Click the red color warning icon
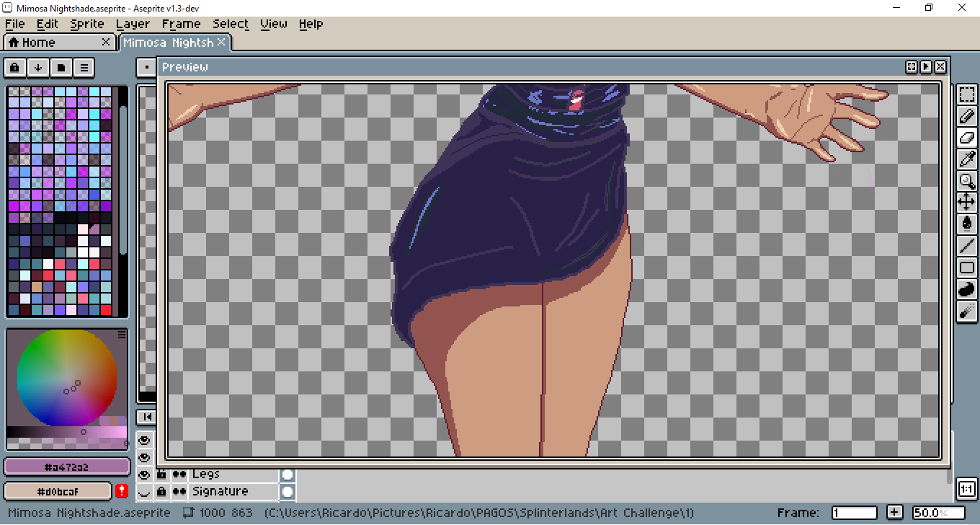The height and width of the screenshot is (525, 980). tap(122, 491)
